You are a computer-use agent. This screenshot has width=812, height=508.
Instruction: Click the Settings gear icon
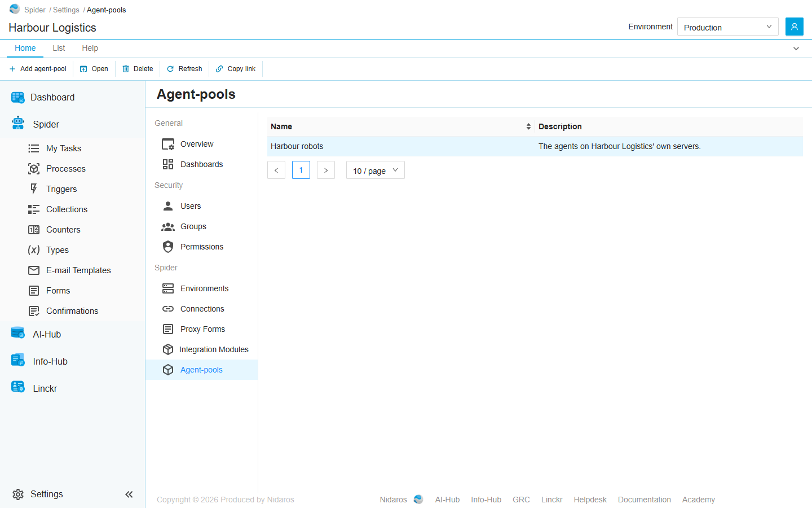18,494
